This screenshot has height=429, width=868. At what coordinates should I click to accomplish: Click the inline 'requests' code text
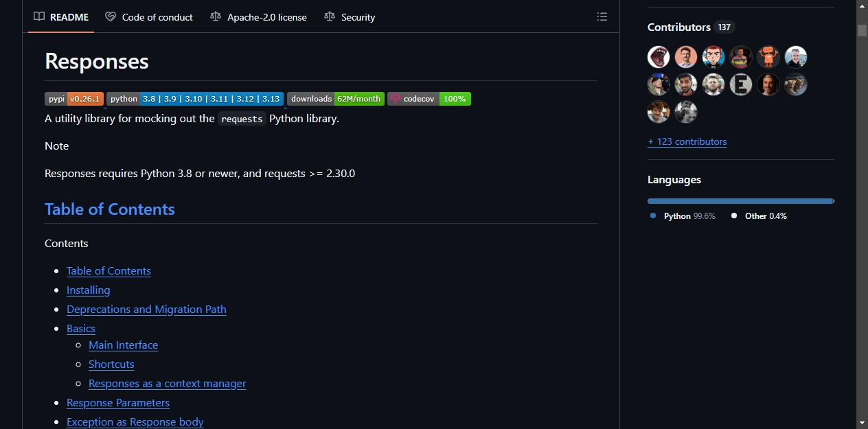(x=242, y=119)
